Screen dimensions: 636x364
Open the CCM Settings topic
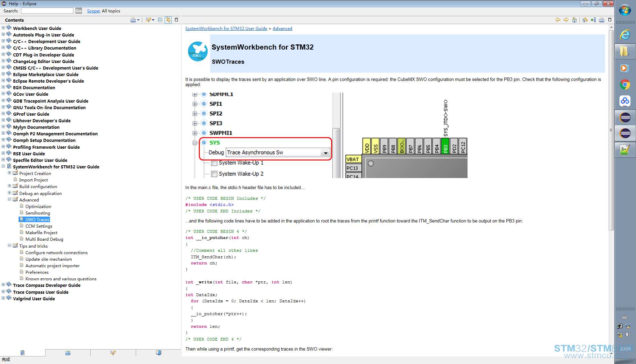39,226
